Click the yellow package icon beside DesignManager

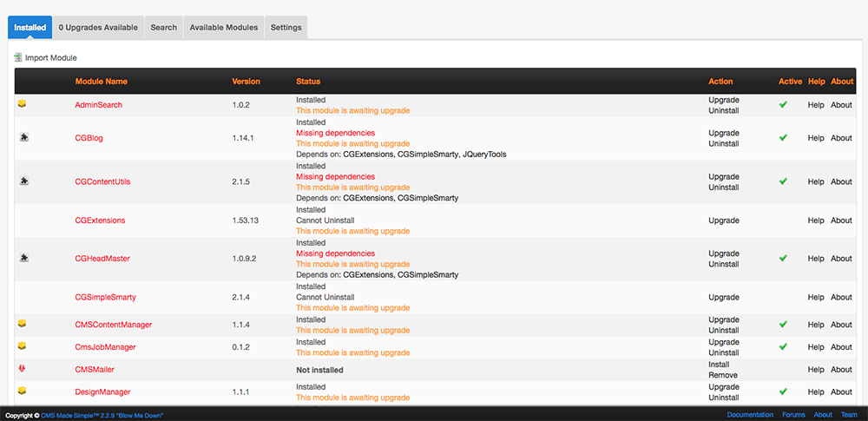point(23,391)
